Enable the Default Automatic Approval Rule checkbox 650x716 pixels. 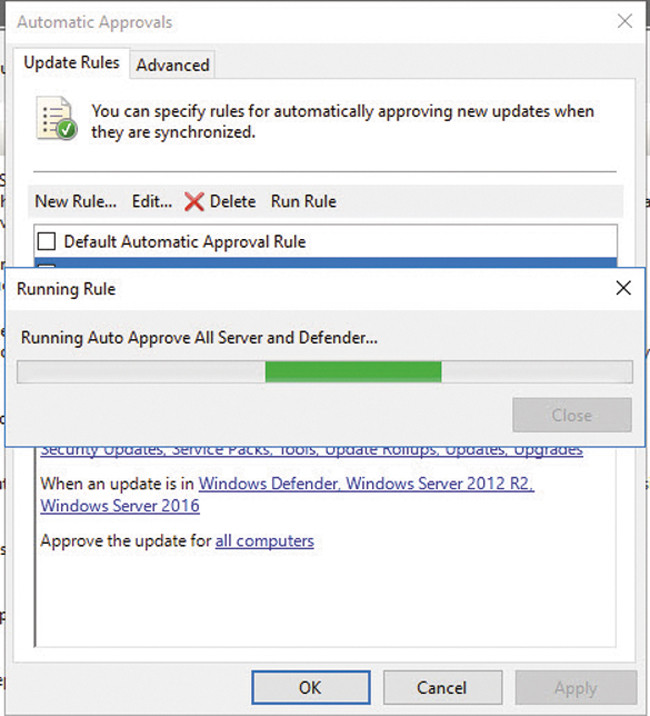[x=46, y=241]
